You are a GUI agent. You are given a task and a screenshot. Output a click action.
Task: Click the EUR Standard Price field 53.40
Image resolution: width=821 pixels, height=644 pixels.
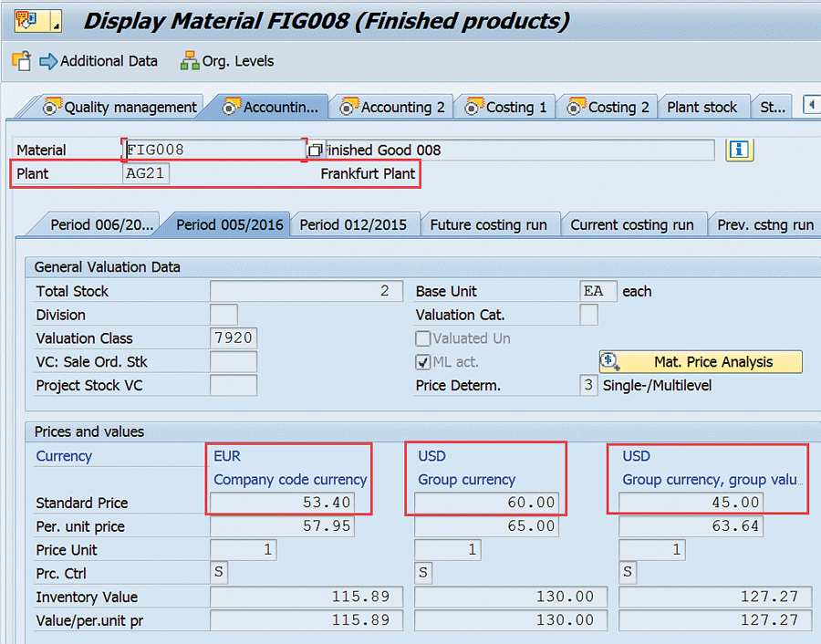click(281, 503)
